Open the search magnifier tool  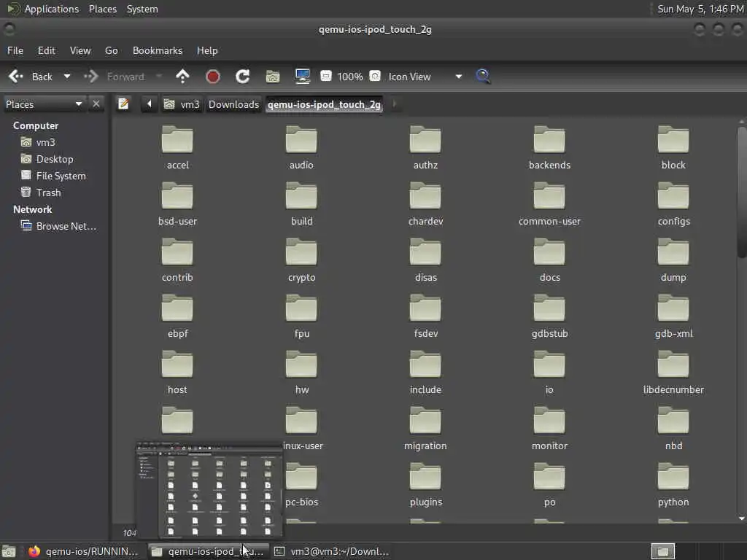pos(483,76)
